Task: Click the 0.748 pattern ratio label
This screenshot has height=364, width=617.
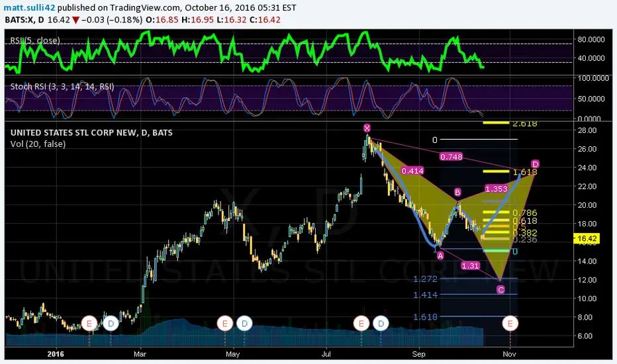Action: (451, 157)
